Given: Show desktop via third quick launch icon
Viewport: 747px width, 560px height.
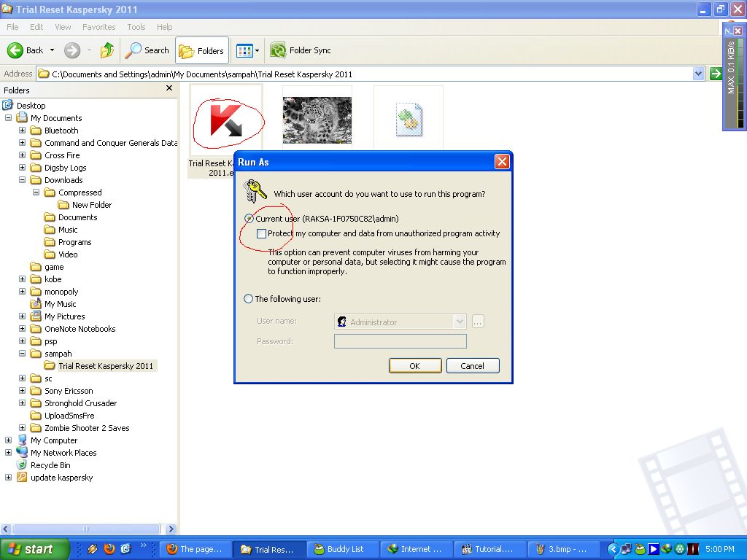Looking at the screenshot, I should (x=125, y=548).
